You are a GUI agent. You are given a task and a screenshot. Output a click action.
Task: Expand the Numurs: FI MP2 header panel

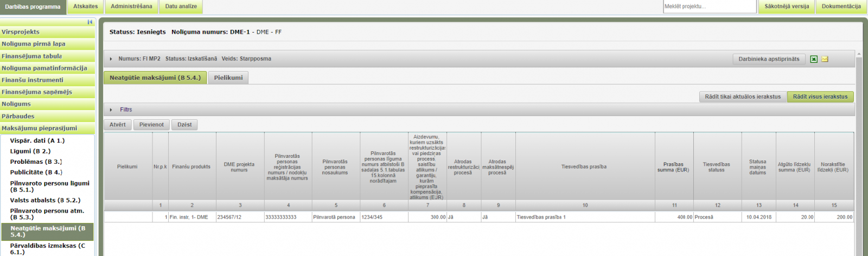pos(111,59)
